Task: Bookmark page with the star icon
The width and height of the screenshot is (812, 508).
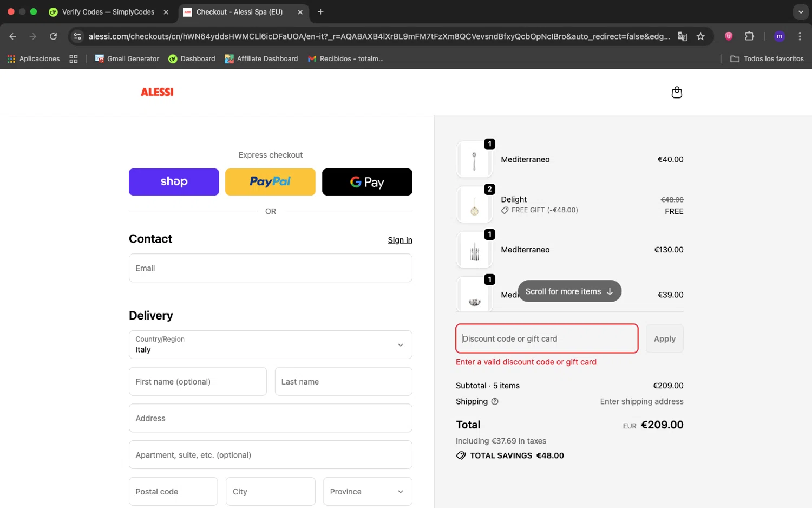Action: tap(700, 36)
